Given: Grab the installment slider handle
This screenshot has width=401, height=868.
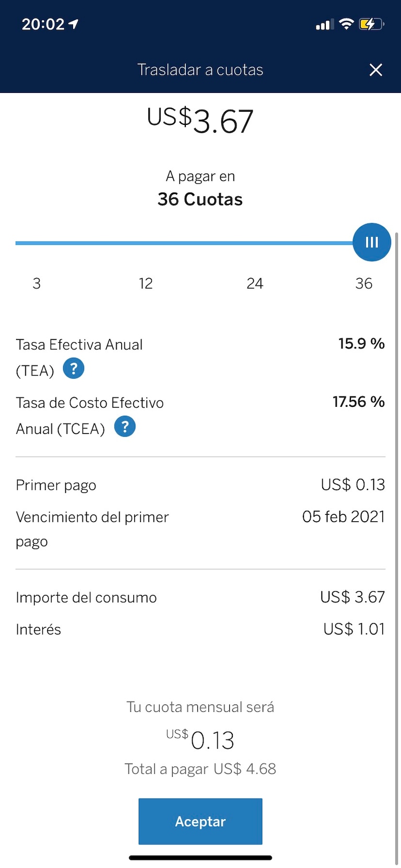Looking at the screenshot, I should [x=372, y=242].
